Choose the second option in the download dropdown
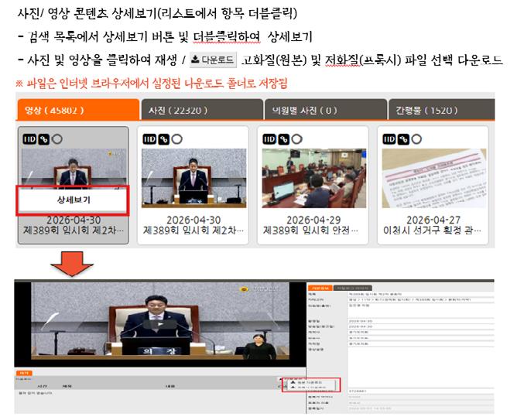Image resolution: width=524 pixels, height=420 pixels. point(310,388)
